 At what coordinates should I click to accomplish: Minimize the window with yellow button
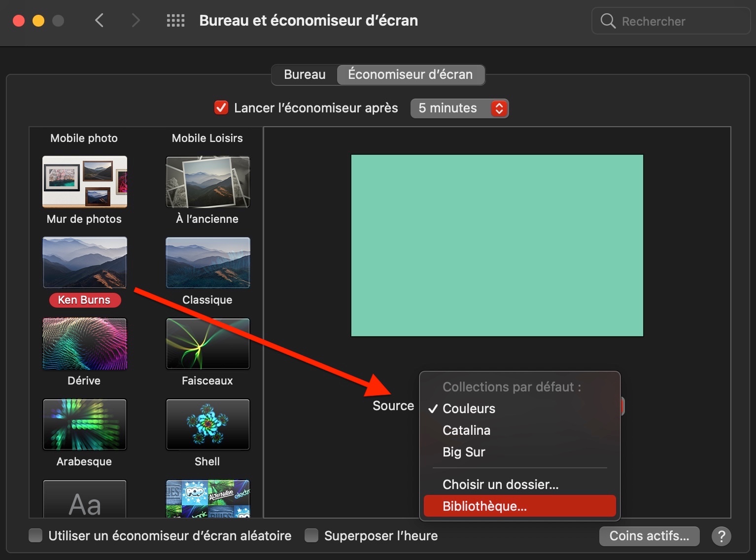coord(38,21)
